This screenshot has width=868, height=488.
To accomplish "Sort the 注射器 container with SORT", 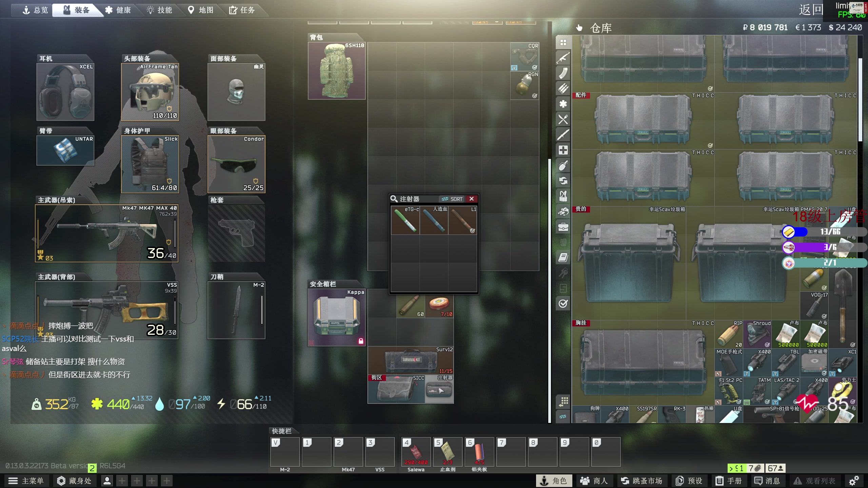I will tap(452, 199).
